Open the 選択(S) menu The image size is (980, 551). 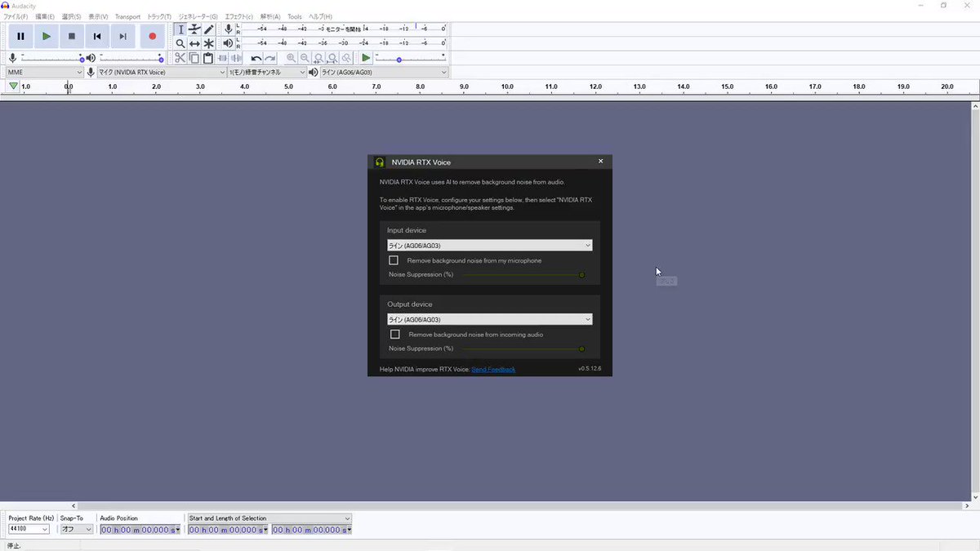pyautogui.click(x=72, y=16)
